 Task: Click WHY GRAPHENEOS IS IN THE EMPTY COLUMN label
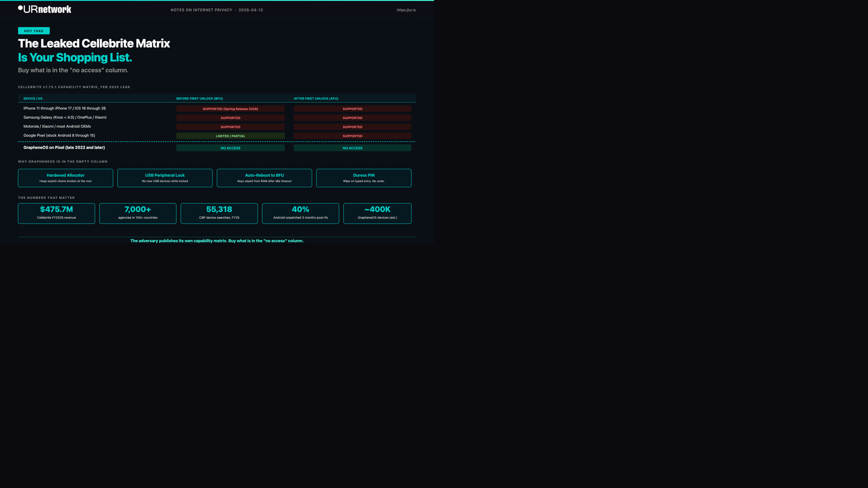tap(63, 162)
